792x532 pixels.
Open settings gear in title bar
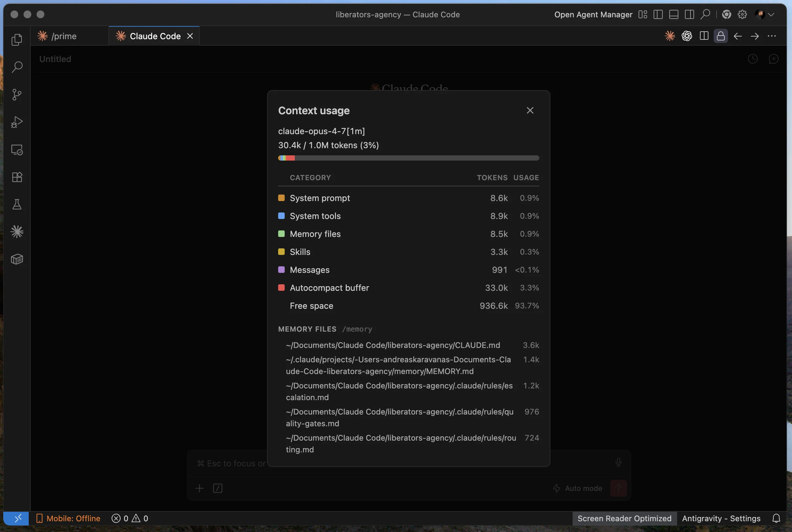742,15
